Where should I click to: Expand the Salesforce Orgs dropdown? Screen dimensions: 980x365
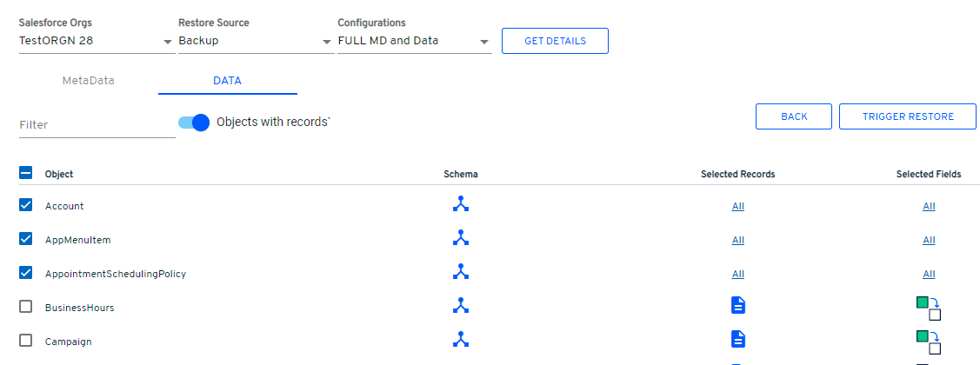pyautogui.click(x=167, y=42)
